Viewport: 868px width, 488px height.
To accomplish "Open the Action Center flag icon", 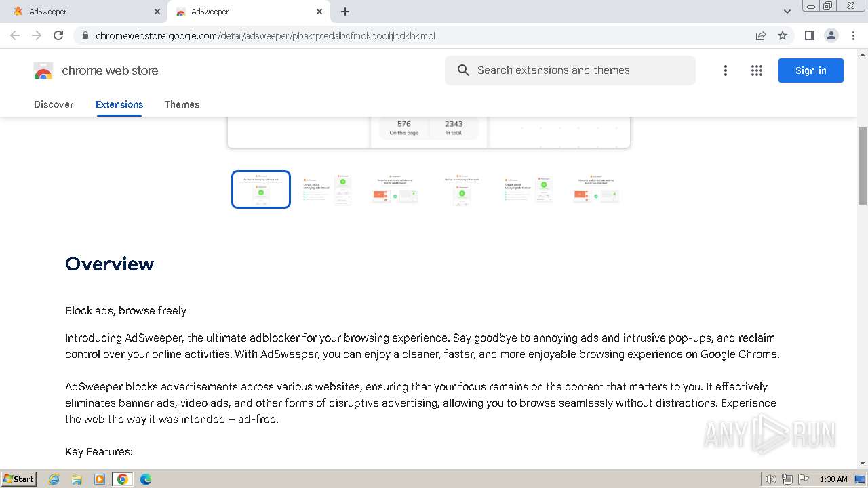I will [804, 479].
